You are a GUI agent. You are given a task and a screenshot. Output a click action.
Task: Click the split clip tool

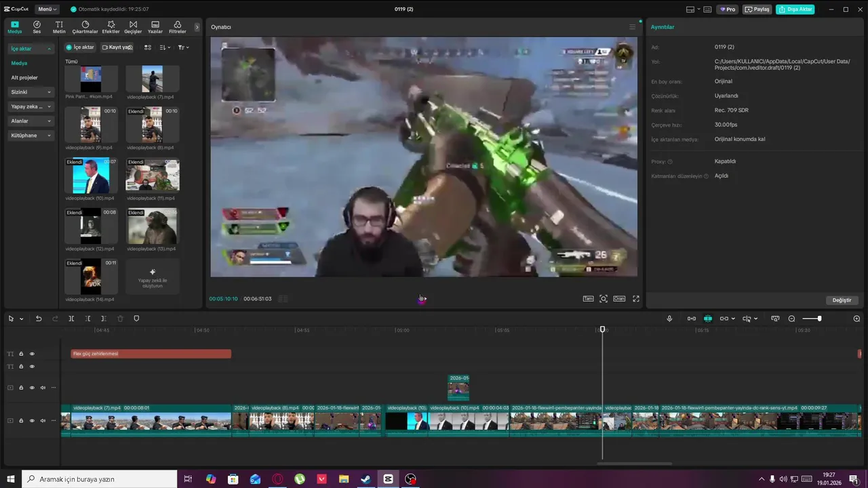coord(71,319)
